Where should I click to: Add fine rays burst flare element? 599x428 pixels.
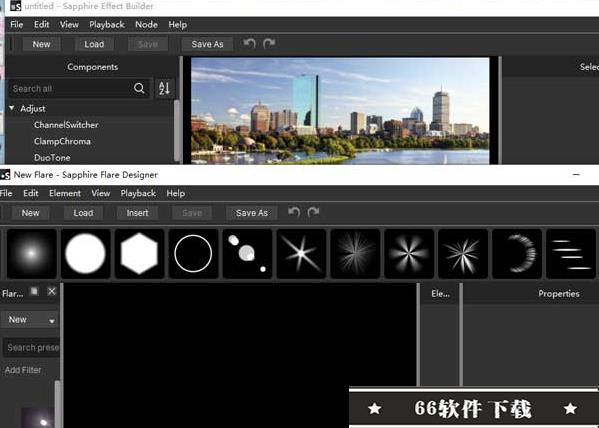(355, 253)
